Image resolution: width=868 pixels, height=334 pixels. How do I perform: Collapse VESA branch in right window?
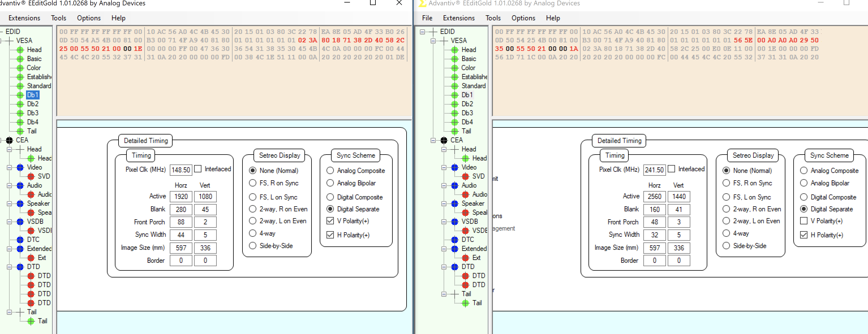(433, 41)
